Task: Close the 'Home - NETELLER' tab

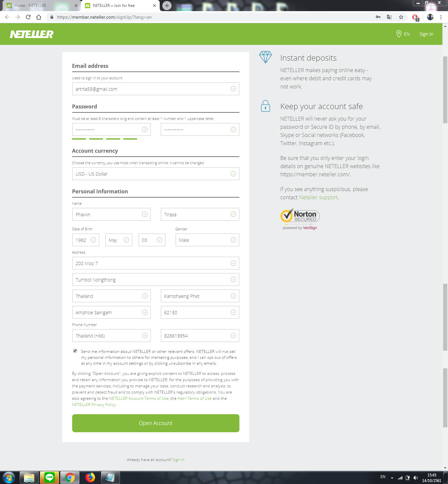Action: (x=76, y=6)
